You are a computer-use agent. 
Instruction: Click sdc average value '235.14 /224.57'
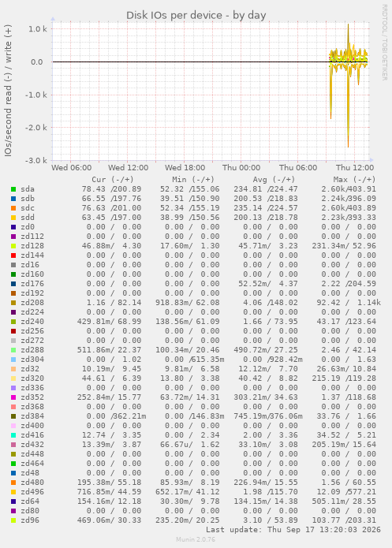tap(266, 208)
